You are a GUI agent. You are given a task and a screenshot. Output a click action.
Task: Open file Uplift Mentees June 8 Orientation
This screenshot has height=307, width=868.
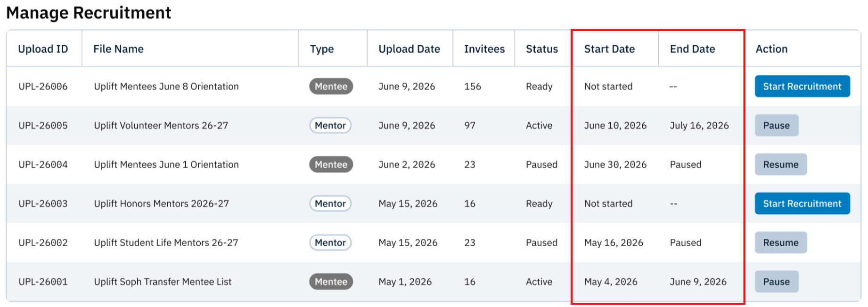pyautogui.click(x=166, y=86)
